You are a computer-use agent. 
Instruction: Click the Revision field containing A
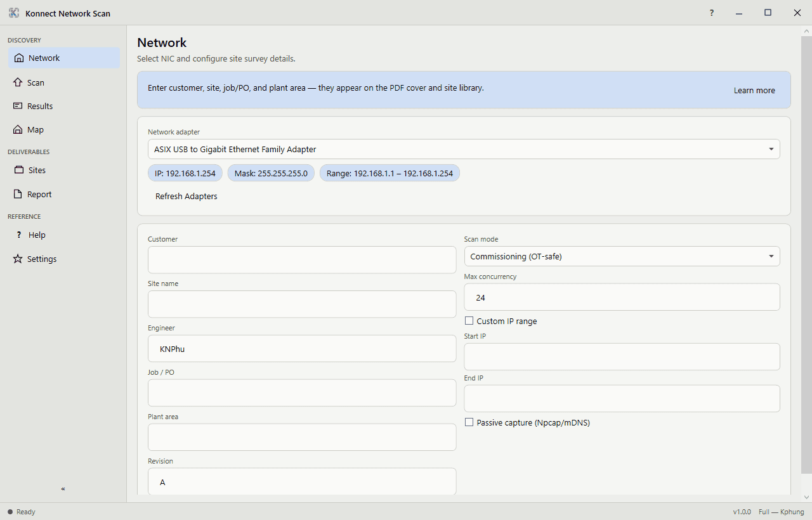(x=302, y=481)
